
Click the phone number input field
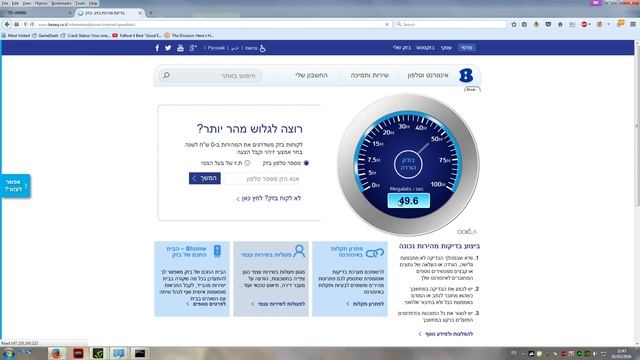pyautogui.click(x=261, y=178)
